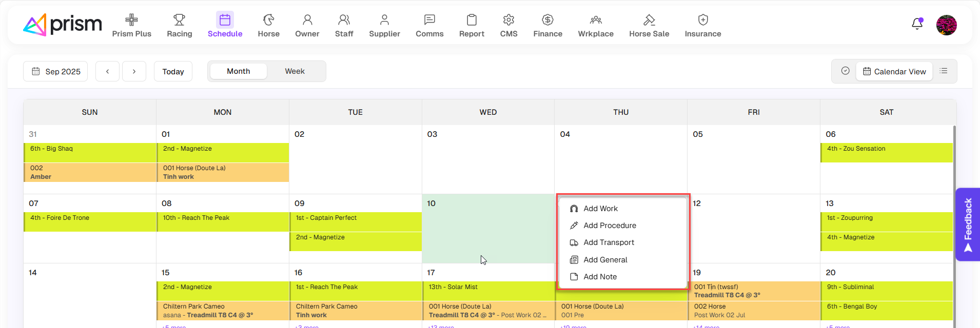Screen dimensions: 980x328
Task: Select the Month view toggle
Action: [x=239, y=71]
